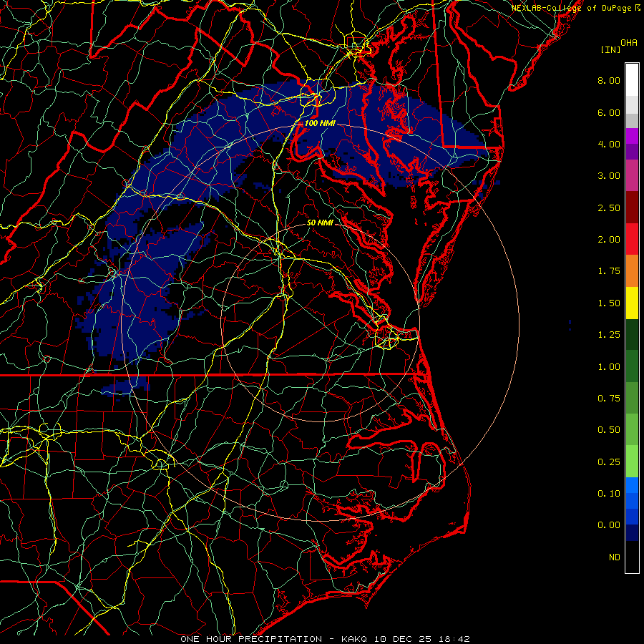Click the "4.00" legend label

609,144
